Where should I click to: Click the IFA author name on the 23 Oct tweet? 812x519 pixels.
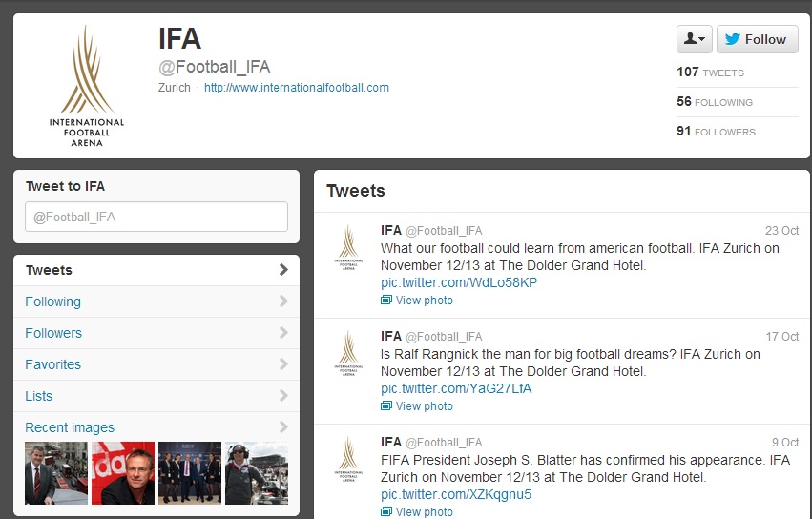391,230
